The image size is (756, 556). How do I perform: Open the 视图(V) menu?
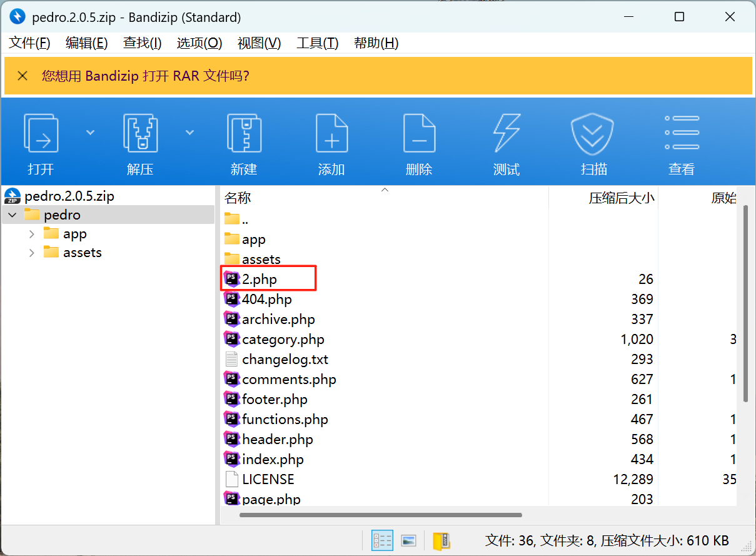[x=260, y=43]
